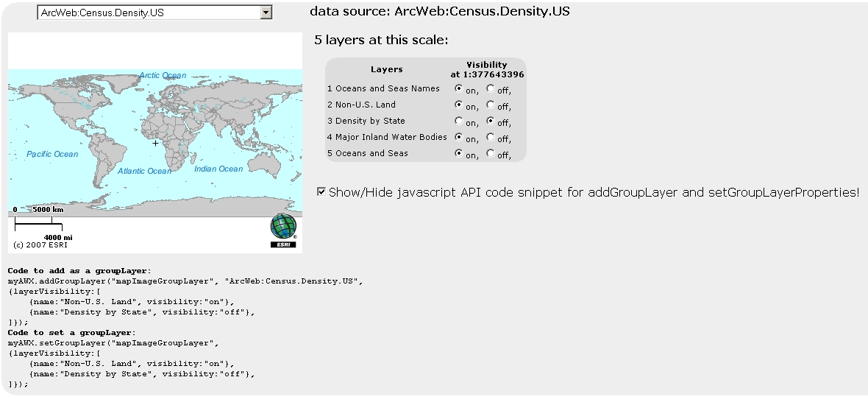Click the Indian Ocean label on map
Viewport: 868px width, 419px height.
[x=218, y=169]
